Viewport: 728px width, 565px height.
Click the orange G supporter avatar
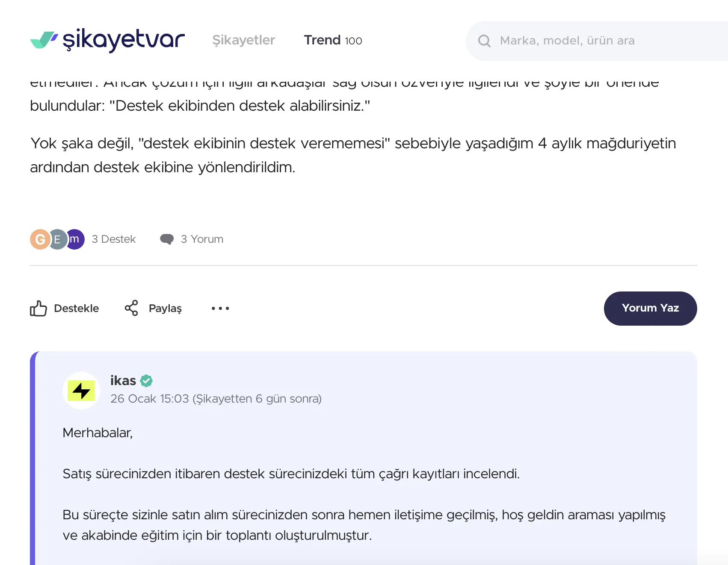40,239
